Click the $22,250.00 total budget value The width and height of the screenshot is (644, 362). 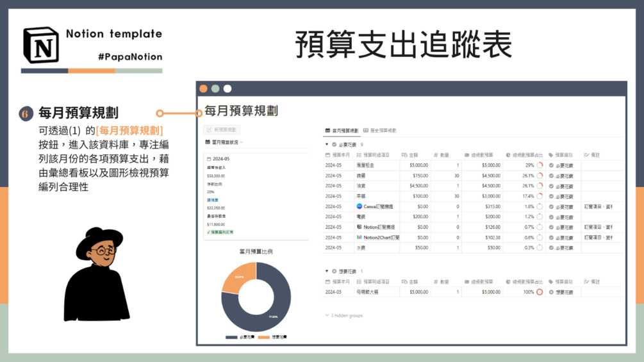click(x=216, y=208)
